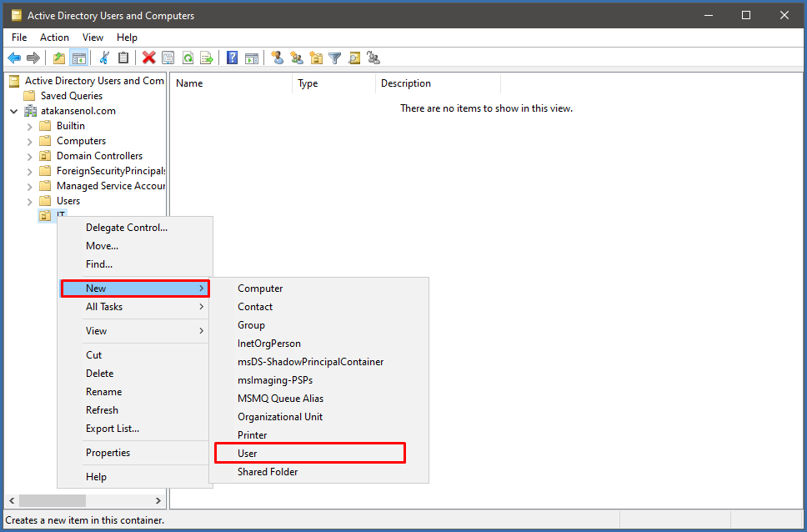Go up one level using the toolbar folder icon

[59, 58]
